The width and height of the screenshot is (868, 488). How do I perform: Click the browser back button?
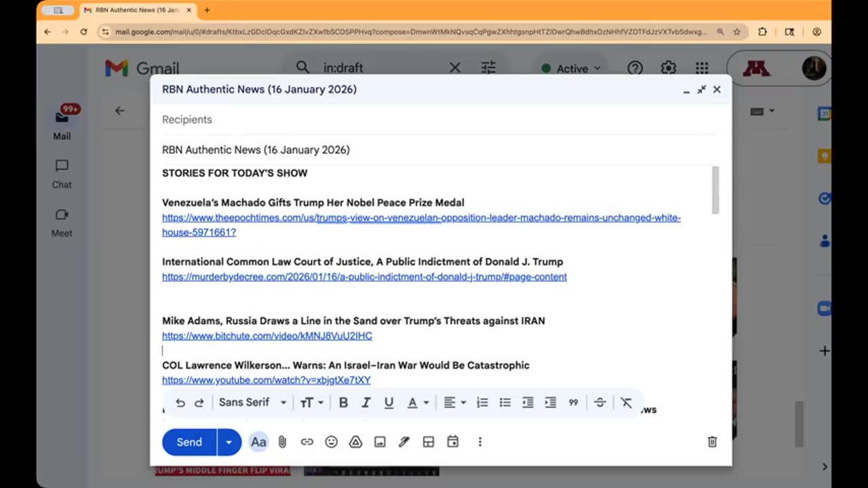pyautogui.click(x=47, y=32)
